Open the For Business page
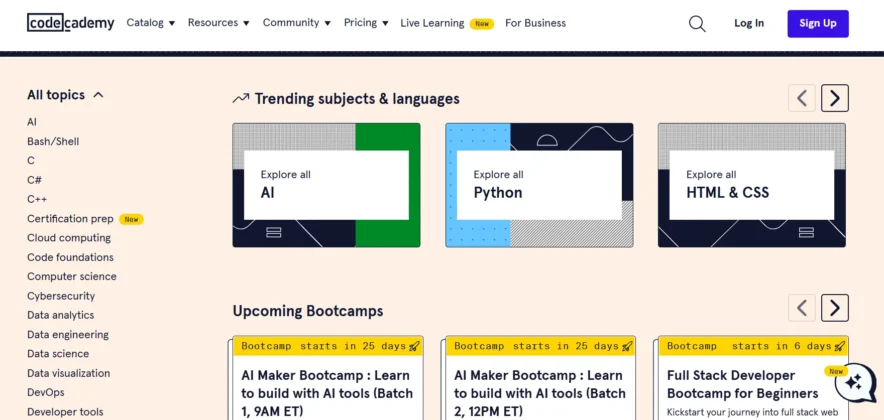 point(535,23)
